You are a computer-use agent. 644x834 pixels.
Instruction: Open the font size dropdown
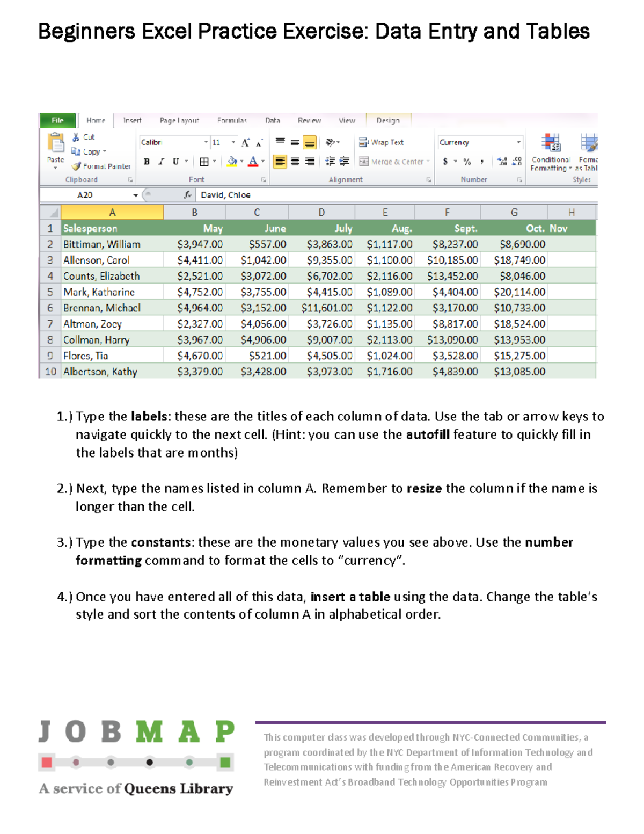233,142
